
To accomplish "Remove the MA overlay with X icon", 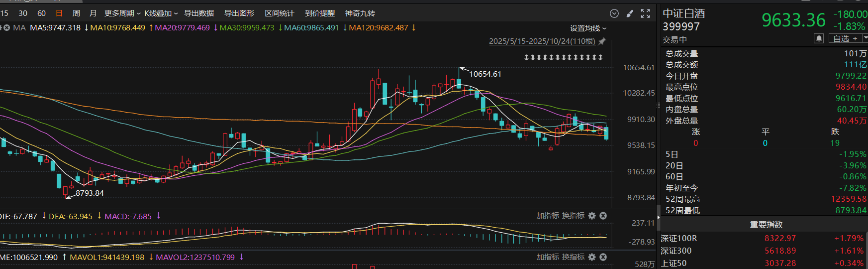I will coord(6,28).
